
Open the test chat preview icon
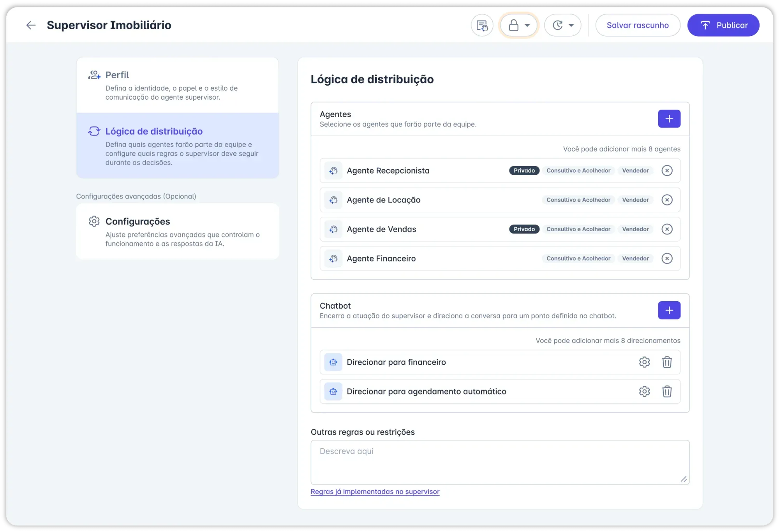pyautogui.click(x=482, y=25)
